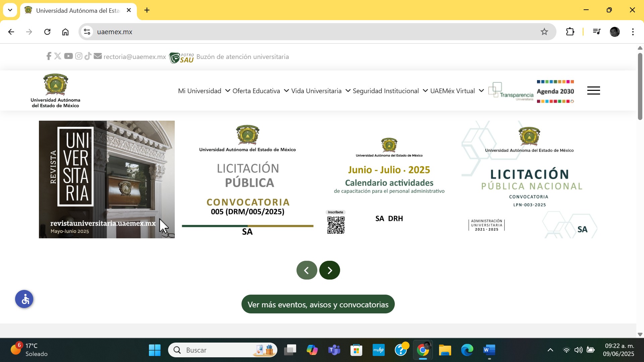
Task: Open the Vida Universitaria menu
Action: click(x=316, y=90)
